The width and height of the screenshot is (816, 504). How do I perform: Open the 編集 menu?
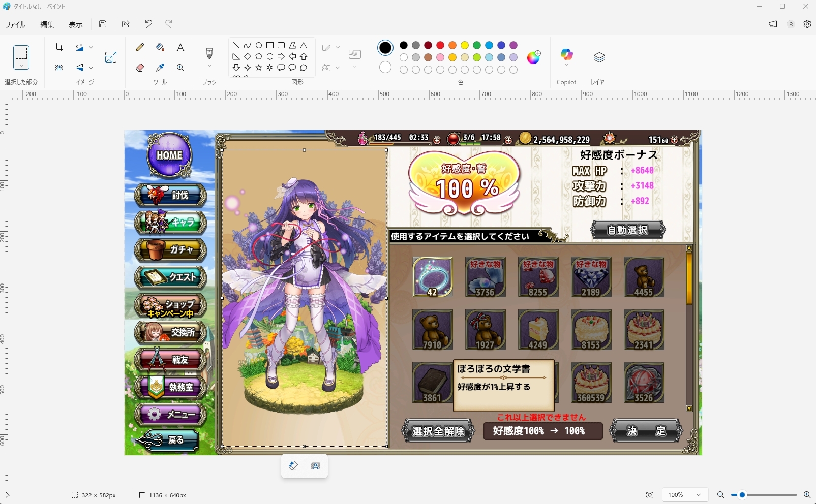coord(47,24)
